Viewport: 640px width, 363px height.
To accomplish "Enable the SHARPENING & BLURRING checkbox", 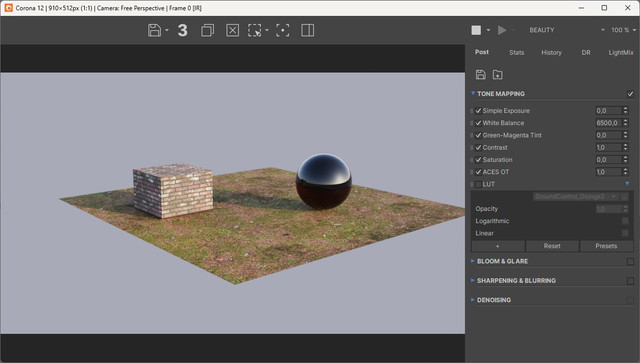I will click(x=630, y=281).
